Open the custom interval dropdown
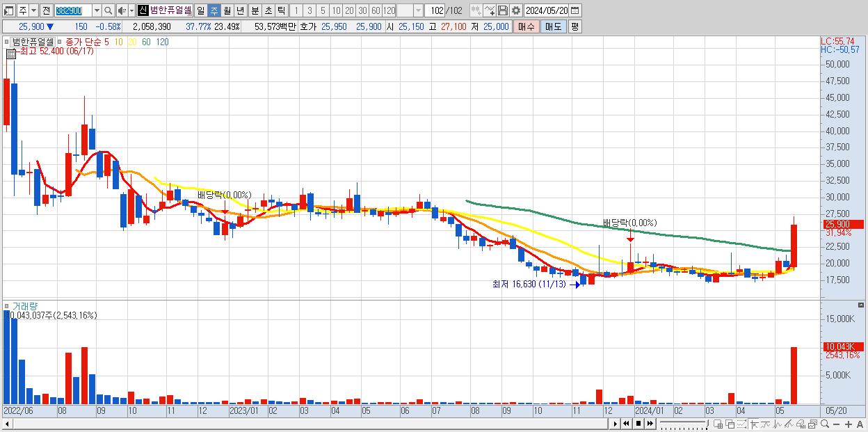 click(418, 10)
